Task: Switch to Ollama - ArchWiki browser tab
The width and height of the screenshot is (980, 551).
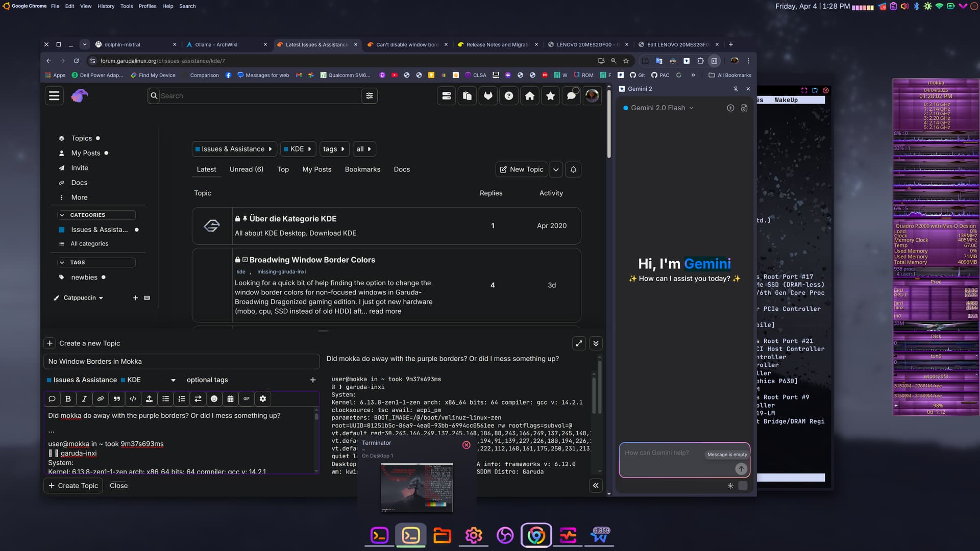Action: [x=227, y=44]
